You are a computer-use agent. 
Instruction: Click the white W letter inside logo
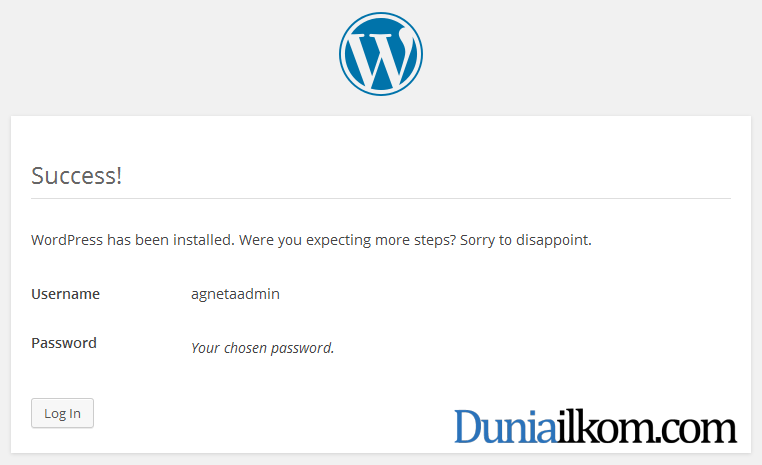(x=381, y=57)
